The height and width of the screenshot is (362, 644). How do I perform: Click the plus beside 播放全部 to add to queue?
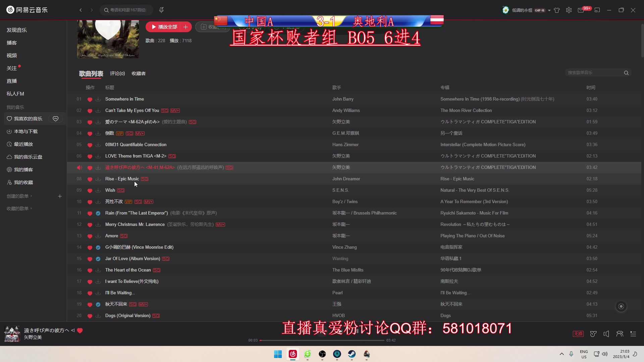185,27
